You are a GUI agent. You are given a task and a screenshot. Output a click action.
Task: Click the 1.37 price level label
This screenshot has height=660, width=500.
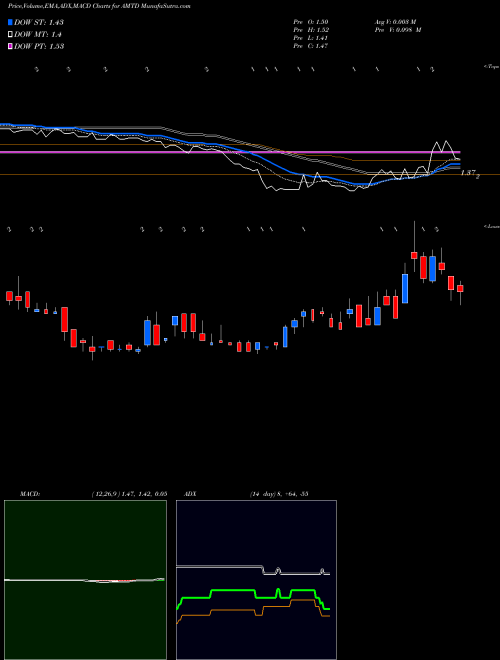[470, 173]
